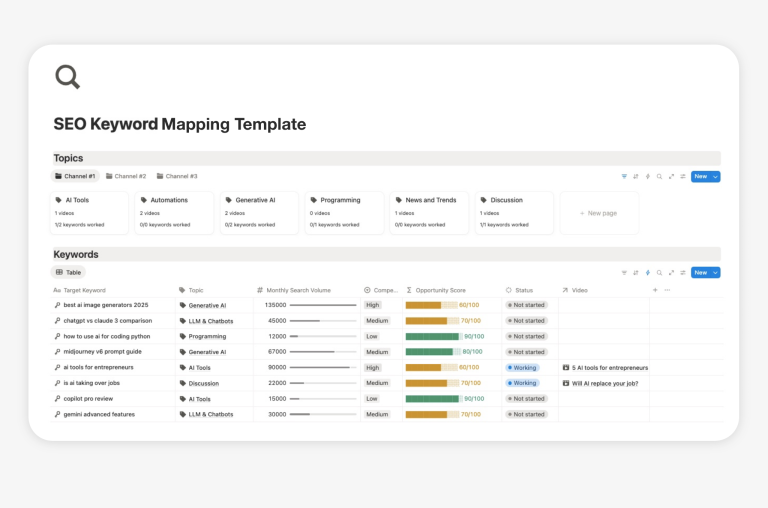Open 5 AI tools for entrepreneurs video link

(x=610, y=367)
